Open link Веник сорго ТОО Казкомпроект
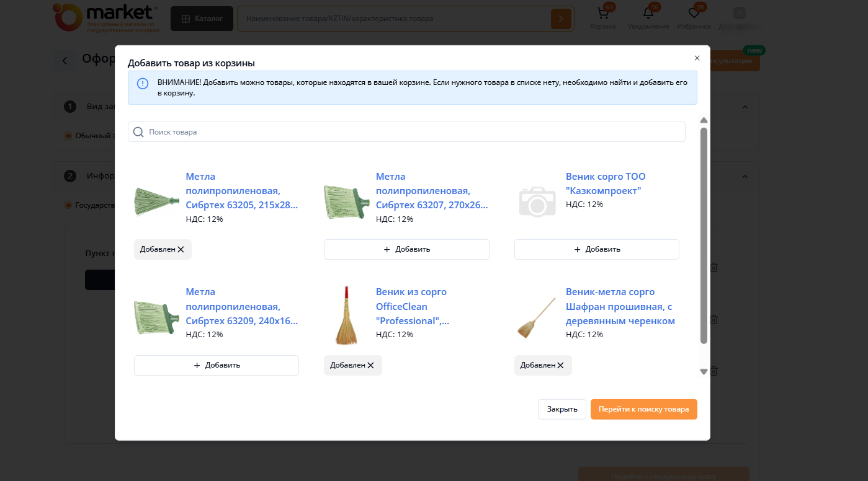This screenshot has width=868, height=481. coord(606,183)
